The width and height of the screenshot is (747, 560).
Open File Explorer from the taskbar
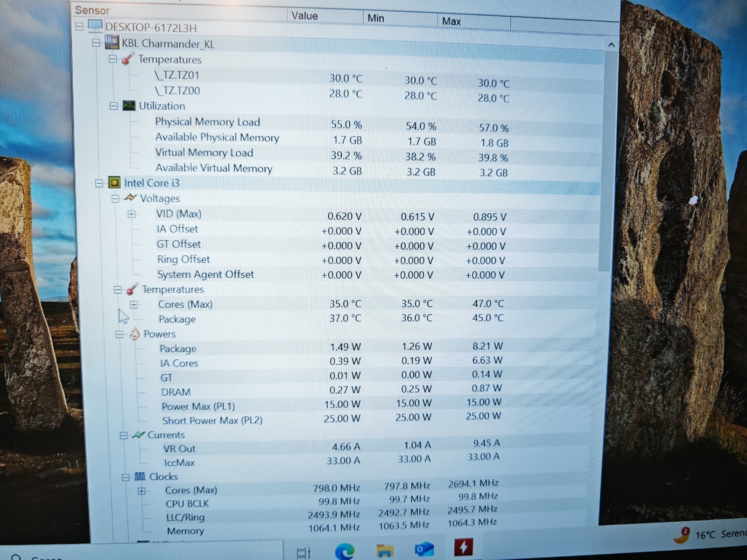pos(385,551)
